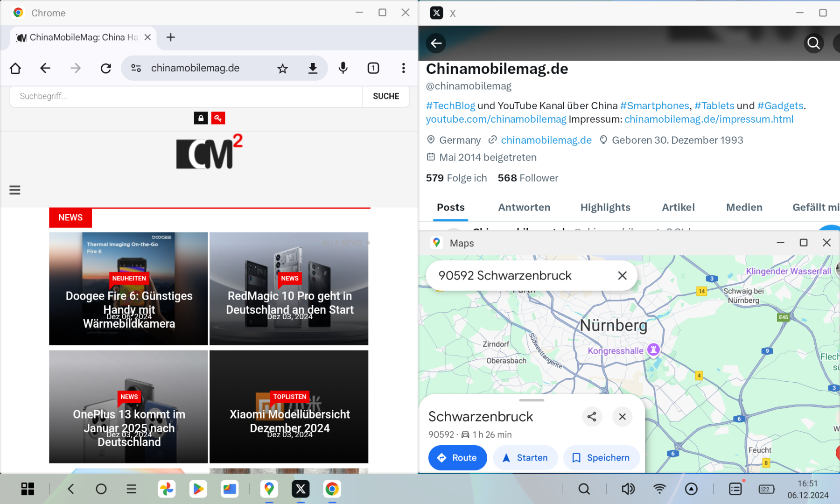Open OnePlus 13 article

128,407
